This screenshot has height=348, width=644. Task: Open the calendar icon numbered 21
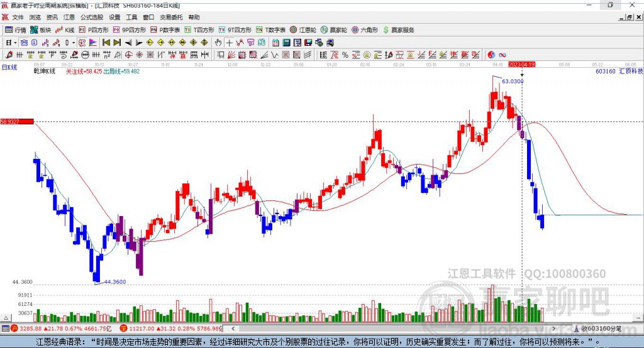pyautogui.click(x=275, y=43)
